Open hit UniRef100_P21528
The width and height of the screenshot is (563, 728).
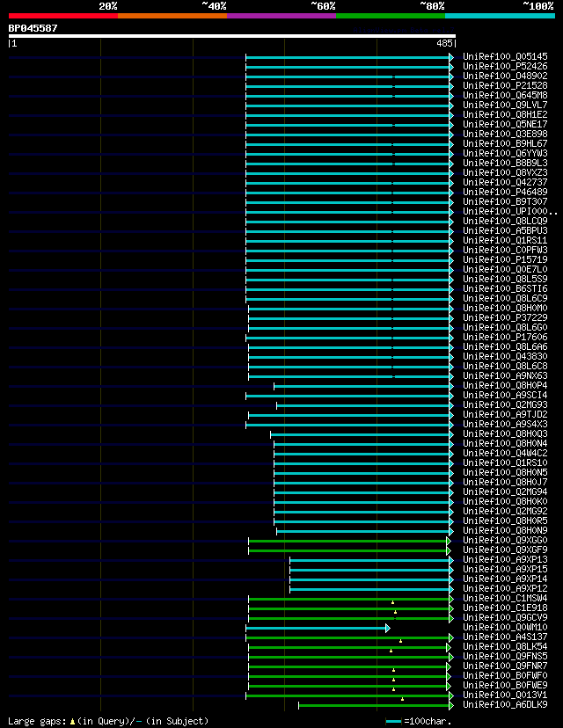tap(505, 85)
